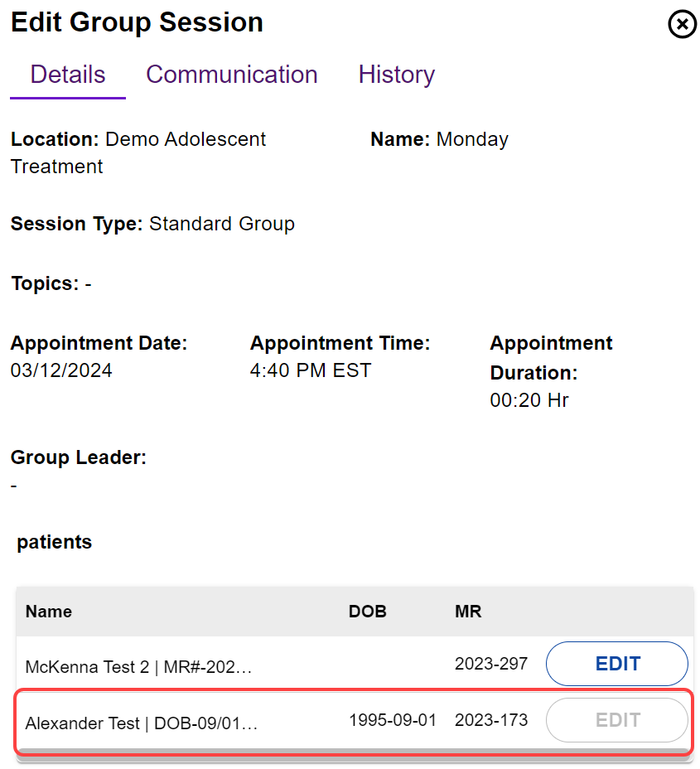
Task: Click the Standard Group session type text
Action: (x=222, y=224)
